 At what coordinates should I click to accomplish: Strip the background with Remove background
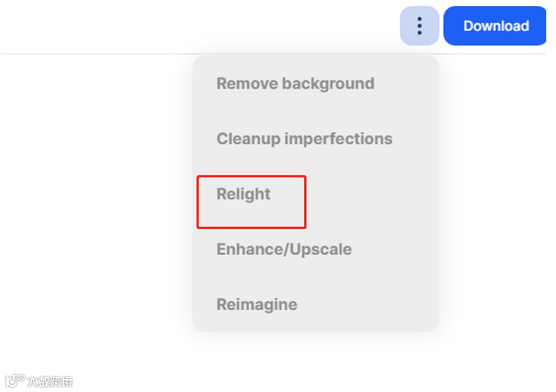295,84
